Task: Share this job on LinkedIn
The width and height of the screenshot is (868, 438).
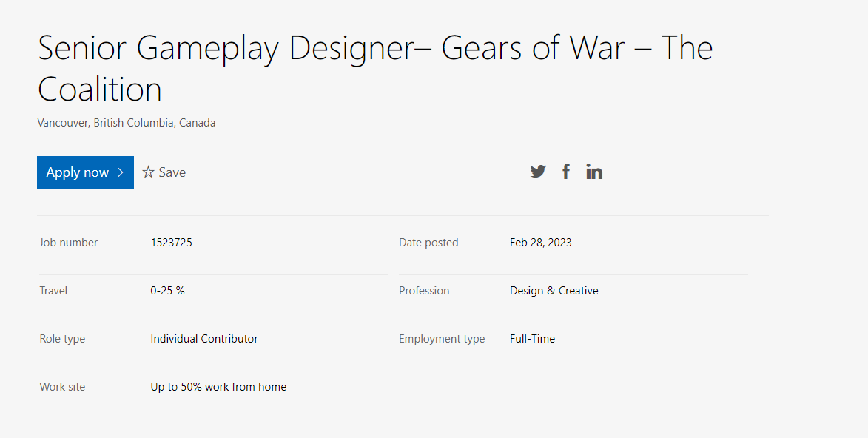Action: (594, 172)
